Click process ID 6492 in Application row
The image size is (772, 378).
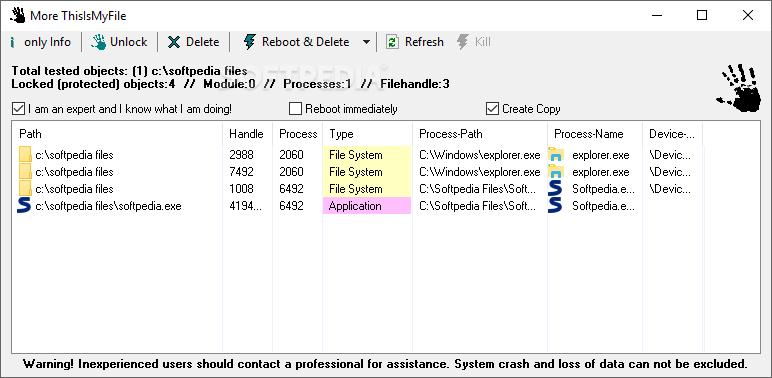coord(291,206)
